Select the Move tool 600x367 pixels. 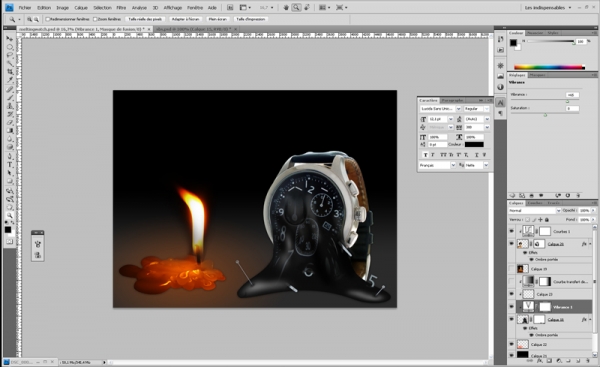pyautogui.click(x=10, y=39)
